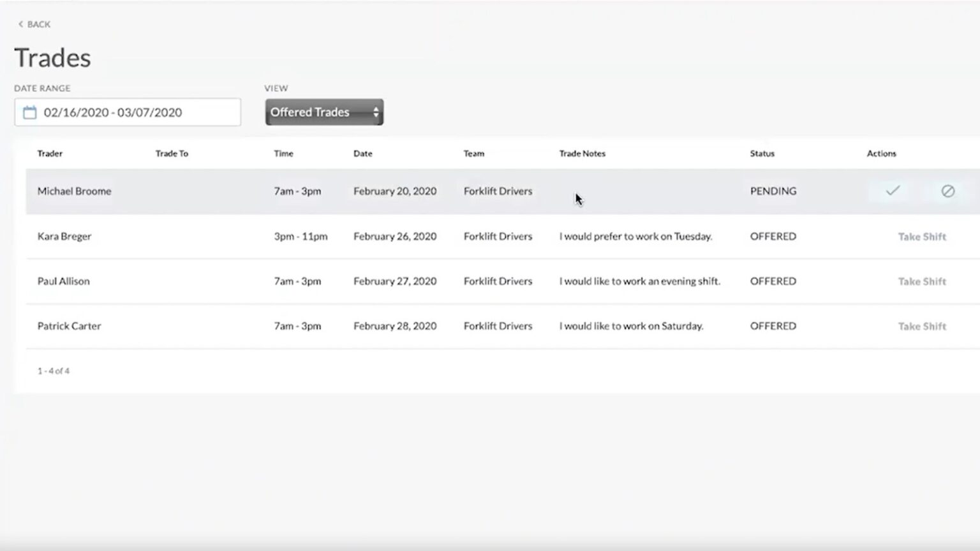Go back using the BACK link

click(x=38, y=24)
